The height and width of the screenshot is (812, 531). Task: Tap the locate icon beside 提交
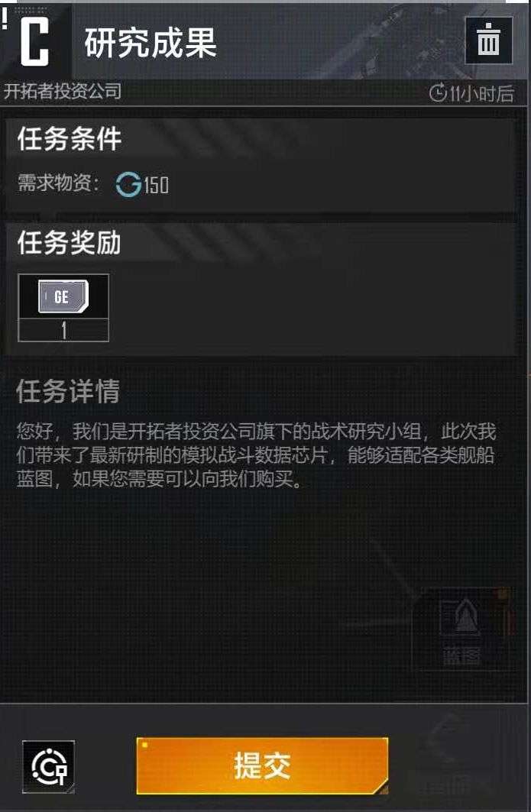(49, 766)
